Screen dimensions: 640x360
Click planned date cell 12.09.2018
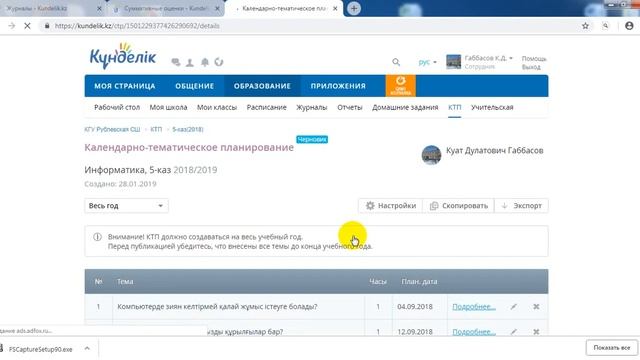click(415, 331)
